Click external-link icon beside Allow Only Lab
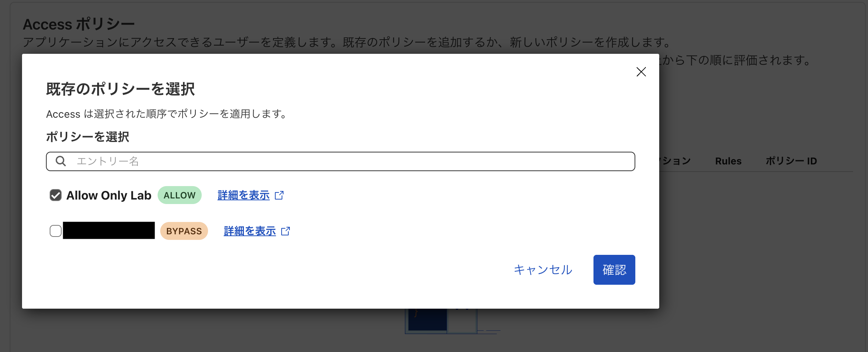This screenshot has width=868, height=352. point(279,195)
